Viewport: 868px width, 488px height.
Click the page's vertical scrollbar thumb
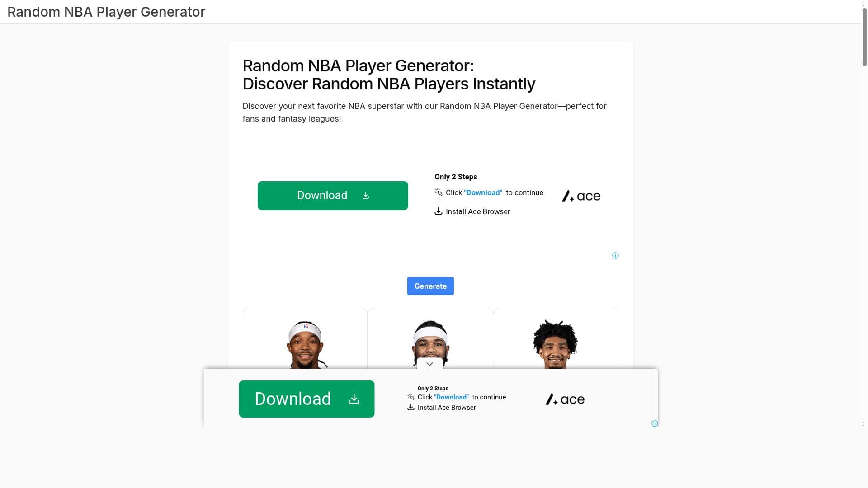pos(864,37)
